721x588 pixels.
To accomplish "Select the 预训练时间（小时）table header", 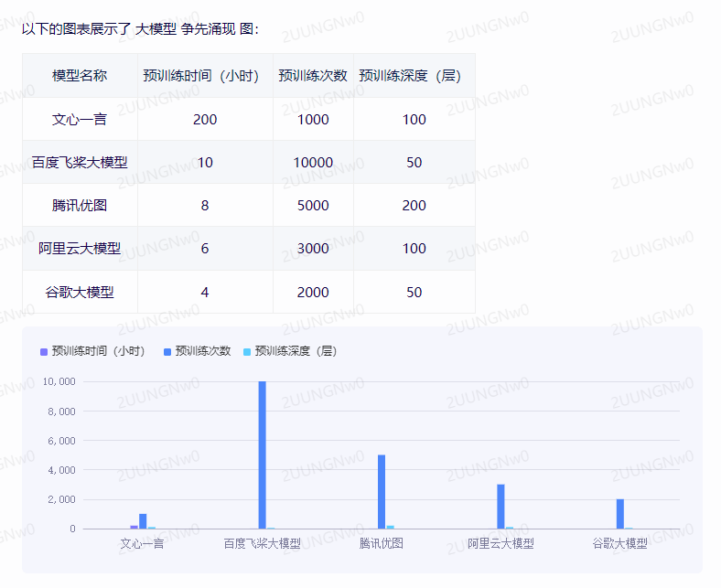I will [205, 75].
